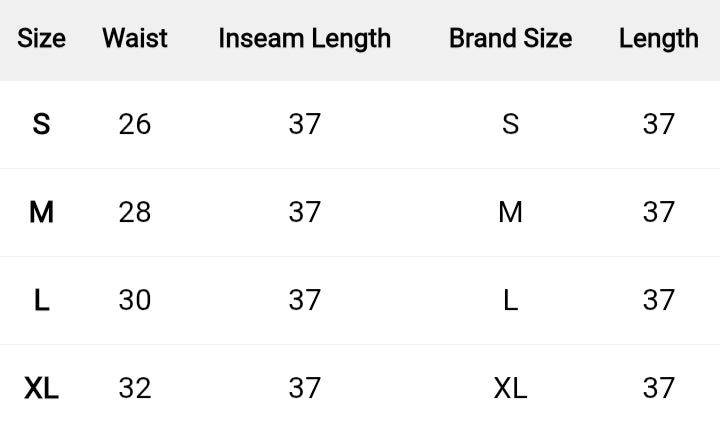The image size is (720, 428).
Task: Select the waist value 28
Action: coord(135,212)
